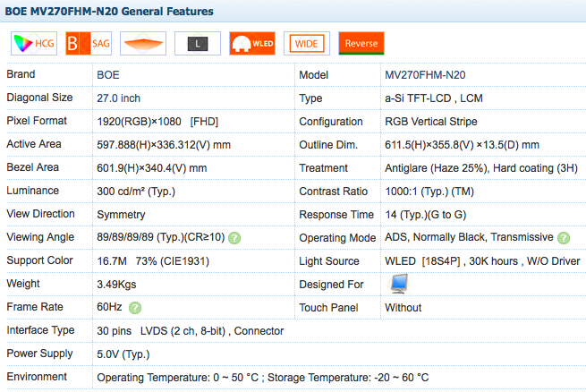
Task: Click the 16.7M 73% (CIE1931) support color value
Action: pyautogui.click(x=153, y=261)
